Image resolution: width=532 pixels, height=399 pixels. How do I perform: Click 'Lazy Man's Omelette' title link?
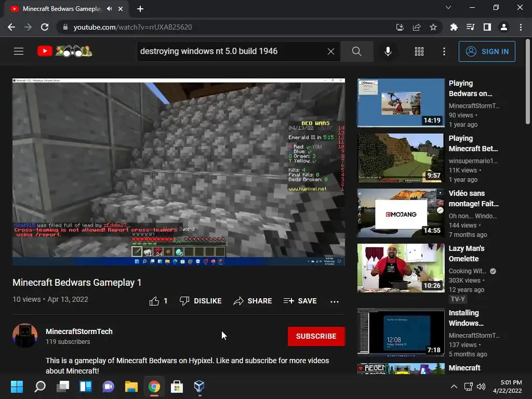467,254
